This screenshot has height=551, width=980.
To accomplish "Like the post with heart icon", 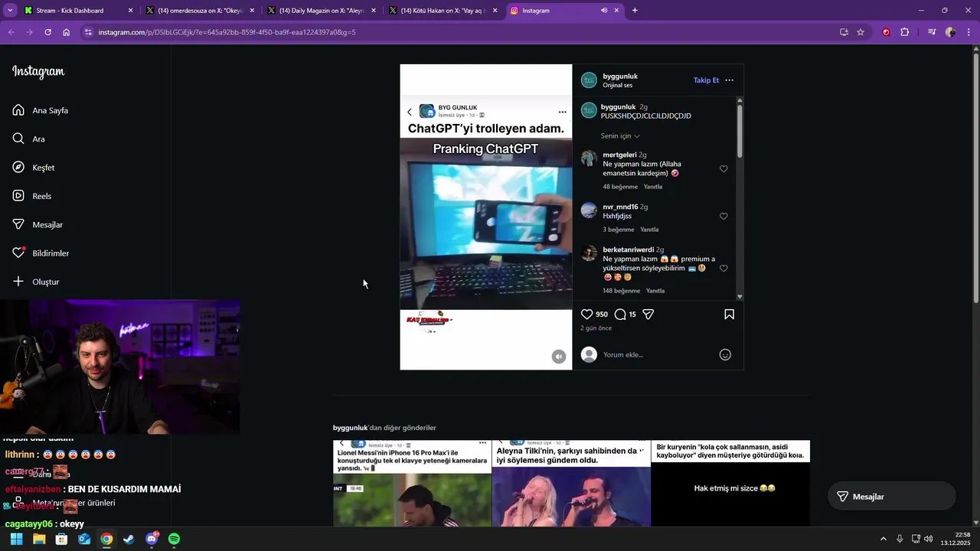I will coord(587,315).
